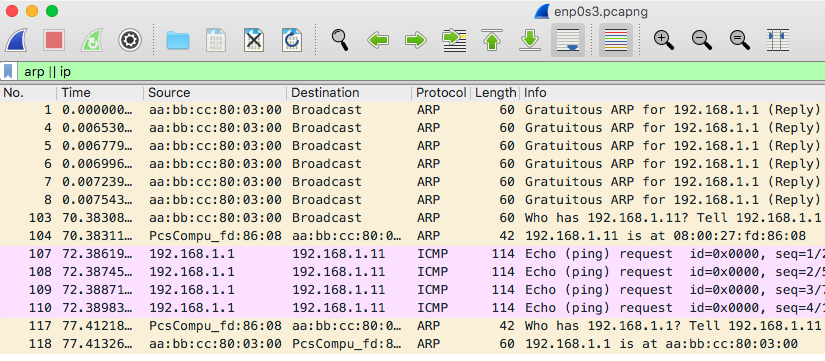
Task: Select packet number 1 row
Action: [412, 110]
